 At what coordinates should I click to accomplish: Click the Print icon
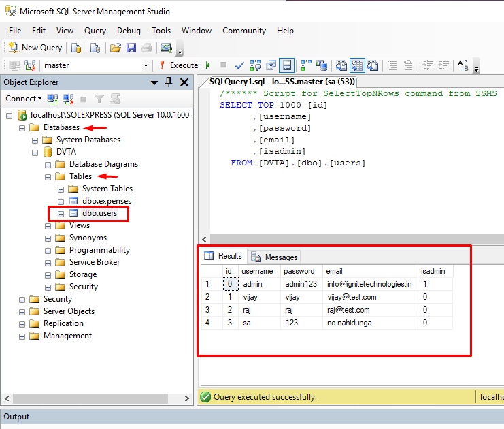146,48
